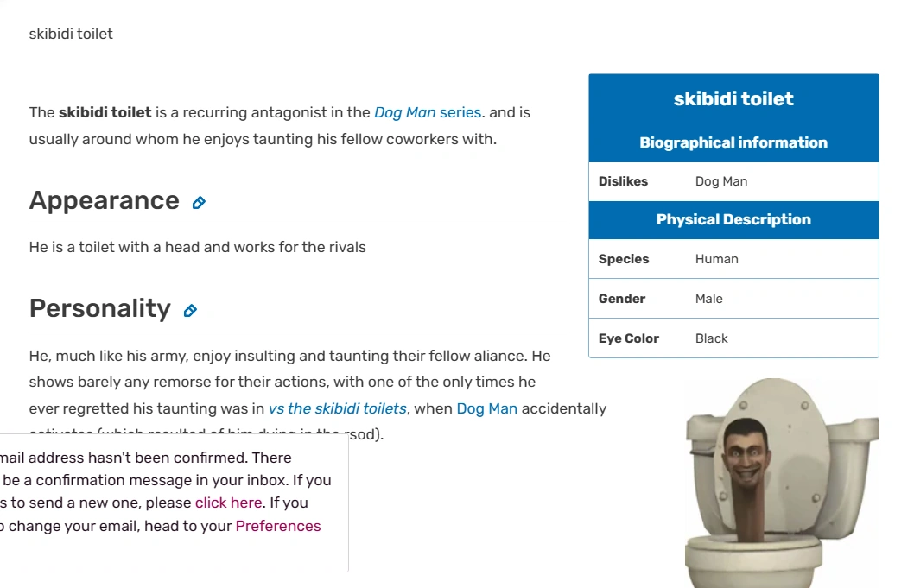Click the Species value "Human"
This screenshot has width=914, height=588.
(x=716, y=259)
